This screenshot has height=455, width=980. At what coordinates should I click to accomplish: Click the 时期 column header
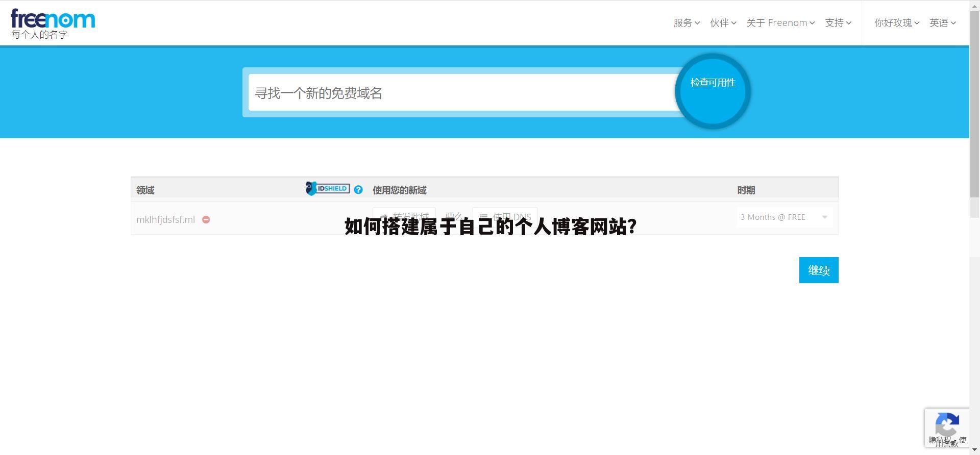(746, 190)
